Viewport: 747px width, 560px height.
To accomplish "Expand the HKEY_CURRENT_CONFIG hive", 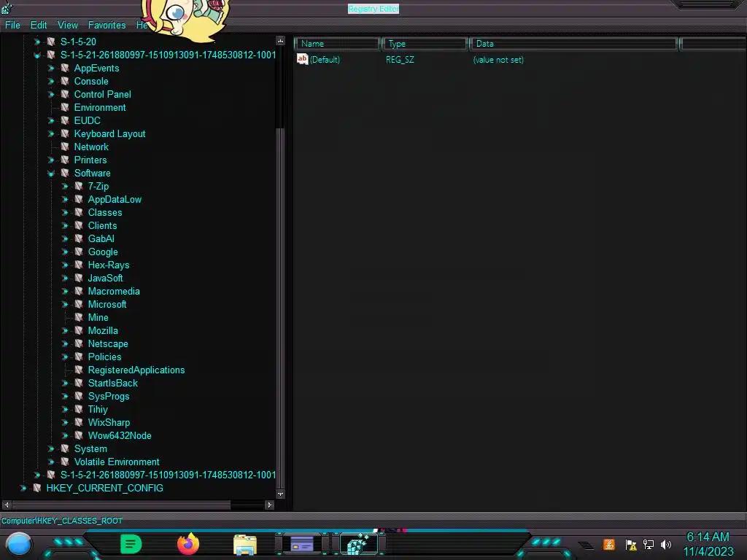I will click(23, 488).
